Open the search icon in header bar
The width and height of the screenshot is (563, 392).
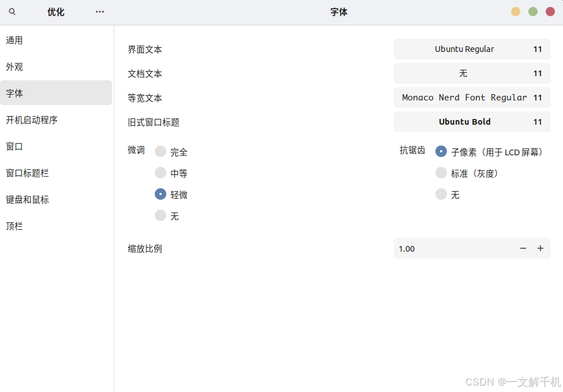point(12,12)
